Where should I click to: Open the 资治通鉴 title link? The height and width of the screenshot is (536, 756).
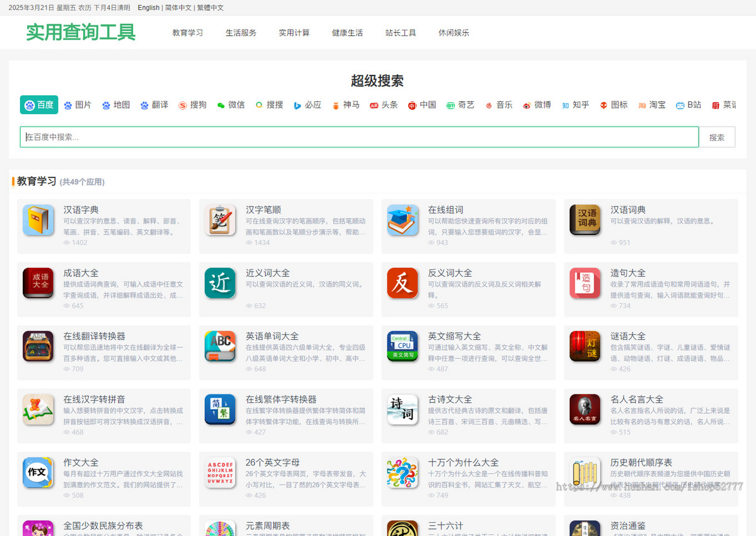(628, 525)
